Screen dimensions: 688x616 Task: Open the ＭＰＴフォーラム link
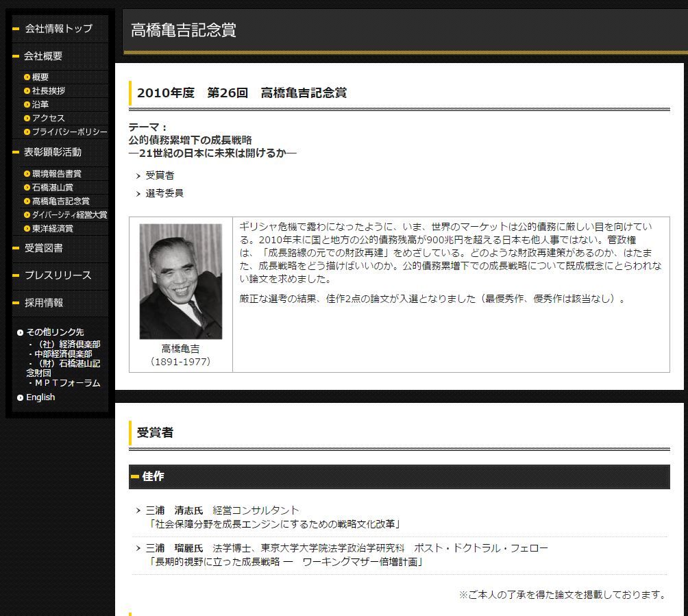point(68,382)
